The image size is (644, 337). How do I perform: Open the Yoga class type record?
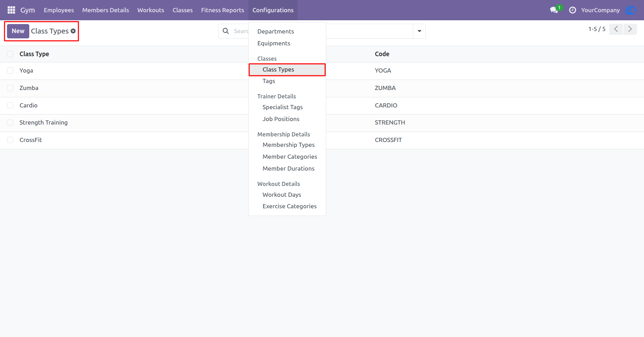coord(26,70)
